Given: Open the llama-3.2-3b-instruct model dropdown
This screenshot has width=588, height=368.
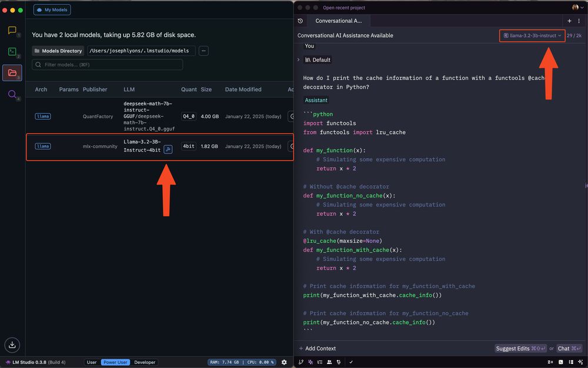Looking at the screenshot, I should tap(532, 36).
